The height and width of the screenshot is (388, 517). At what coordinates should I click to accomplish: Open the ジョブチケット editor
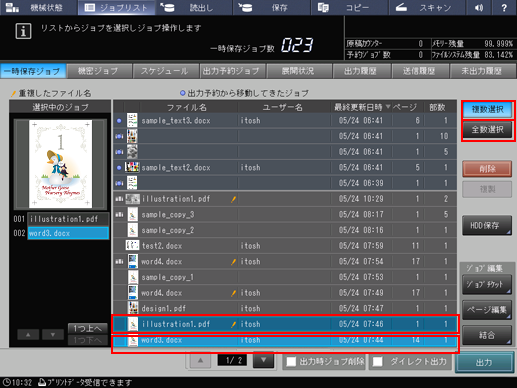click(487, 285)
